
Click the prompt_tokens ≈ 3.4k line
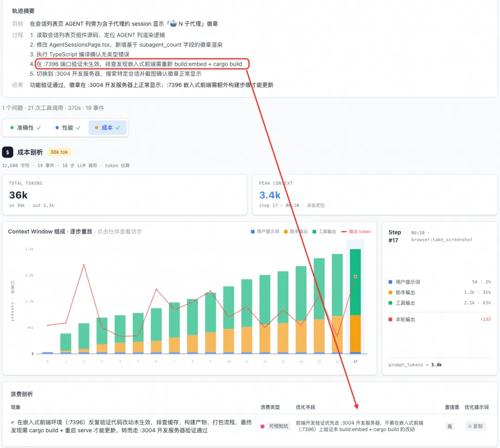(415, 365)
